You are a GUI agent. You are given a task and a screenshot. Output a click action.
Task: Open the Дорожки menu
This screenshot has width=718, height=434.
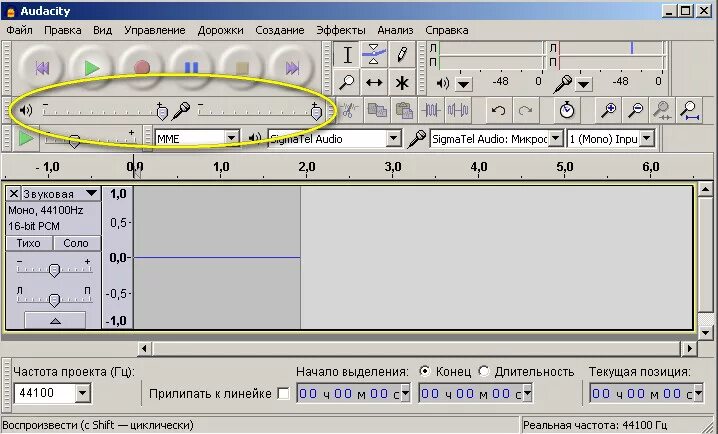(x=221, y=30)
